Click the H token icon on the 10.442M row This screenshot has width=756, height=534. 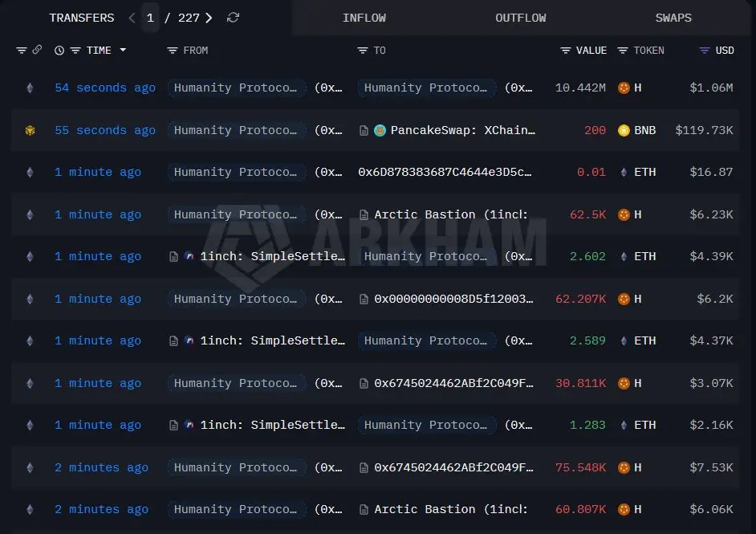(x=624, y=88)
